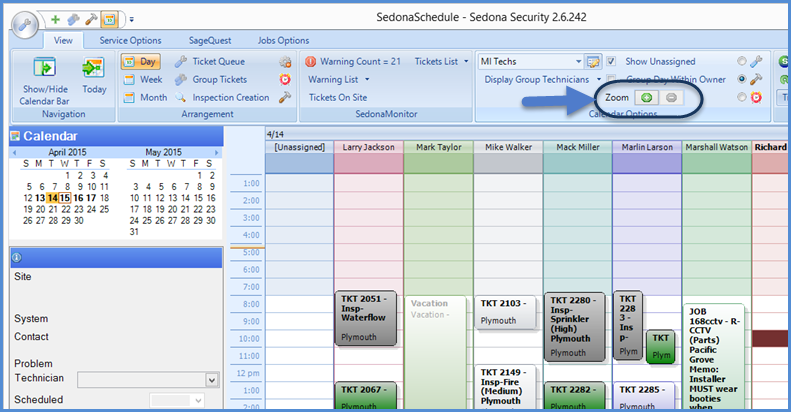Open the SageQuest tab

(x=210, y=40)
